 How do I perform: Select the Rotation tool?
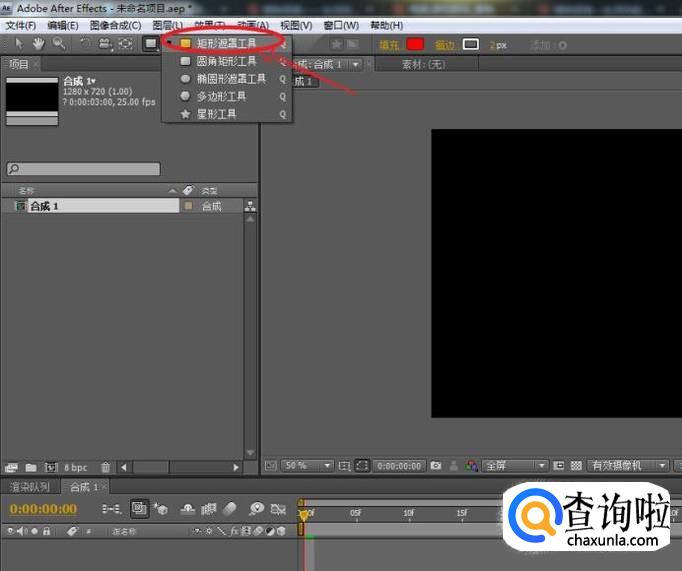(85, 44)
